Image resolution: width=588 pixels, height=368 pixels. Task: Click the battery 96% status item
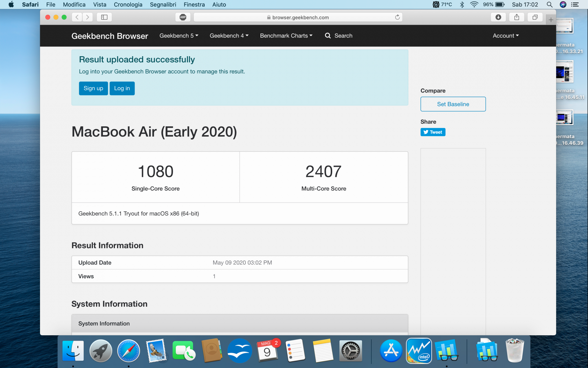coord(494,4)
